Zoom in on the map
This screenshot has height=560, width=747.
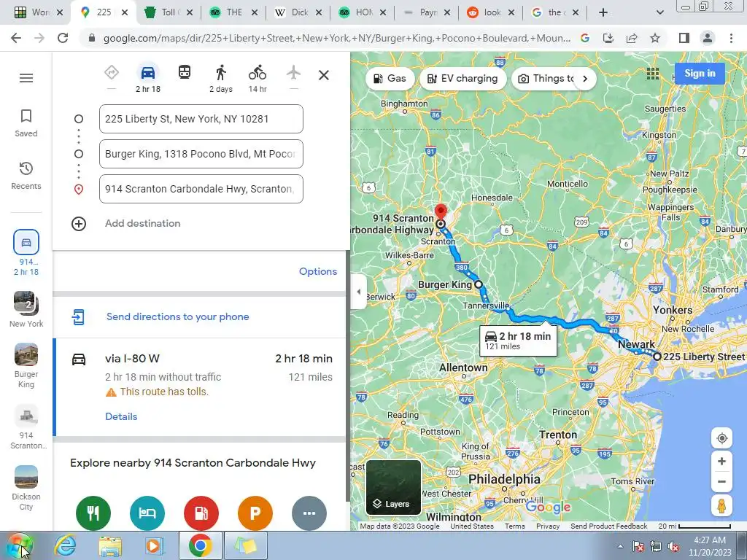[721, 462]
